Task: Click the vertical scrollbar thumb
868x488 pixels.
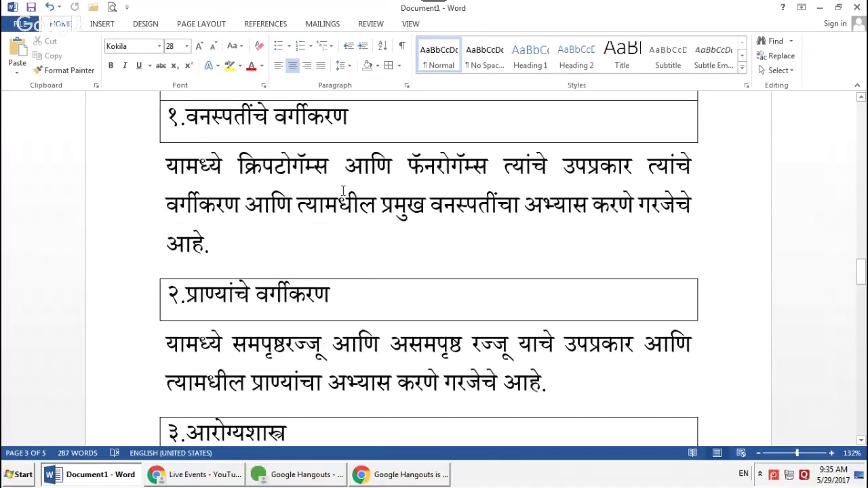Action: pos(861,272)
